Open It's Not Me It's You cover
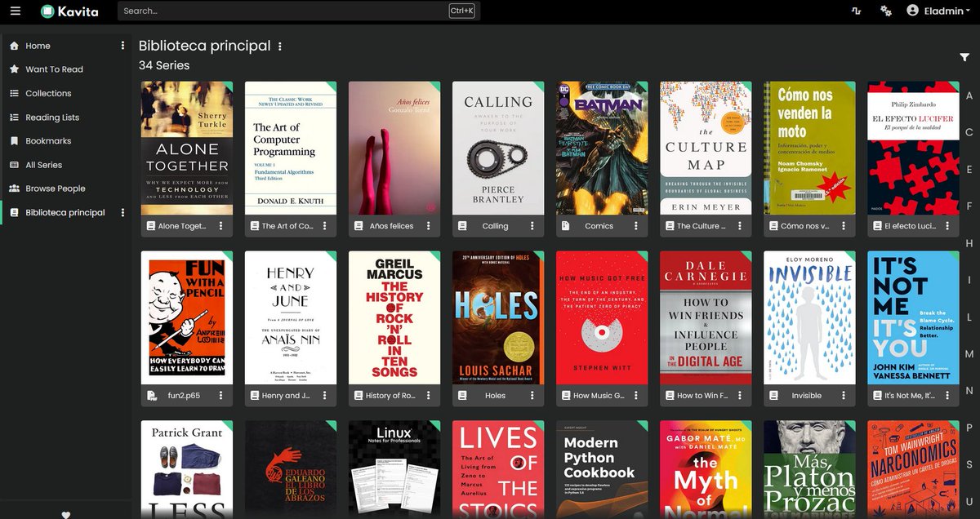 click(x=913, y=317)
